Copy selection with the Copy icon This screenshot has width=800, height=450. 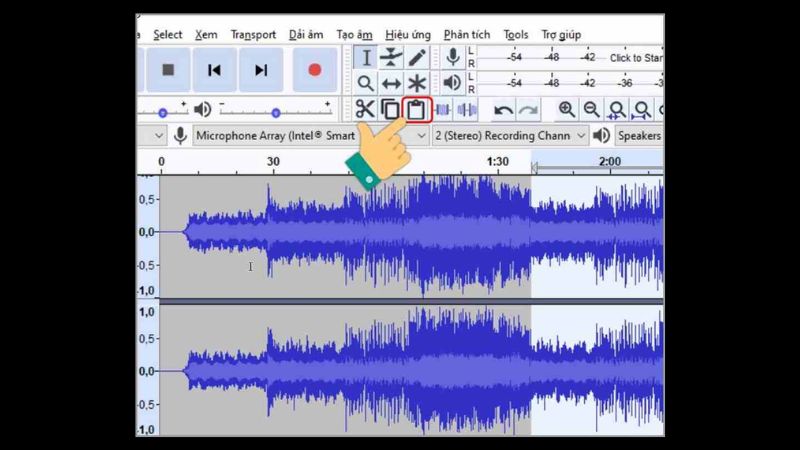point(391,110)
